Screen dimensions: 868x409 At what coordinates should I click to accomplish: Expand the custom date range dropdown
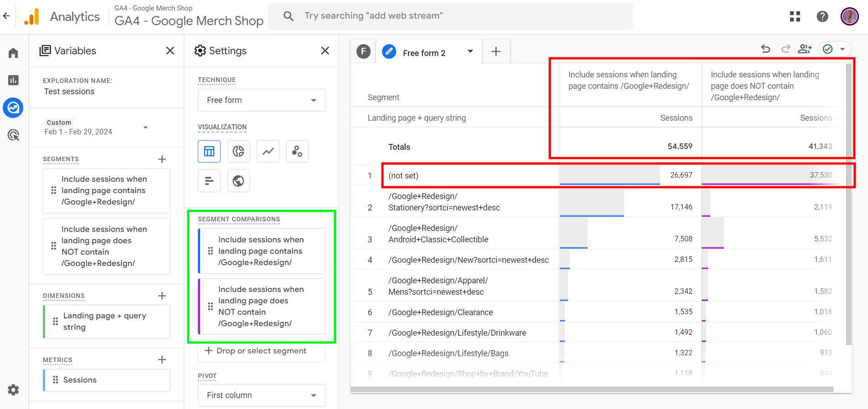145,128
